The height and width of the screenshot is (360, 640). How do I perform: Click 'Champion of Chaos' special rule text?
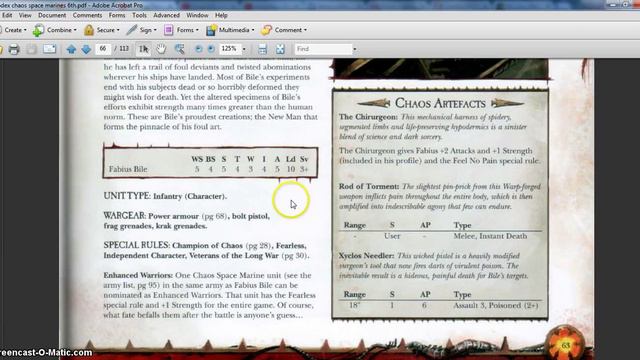(207, 246)
